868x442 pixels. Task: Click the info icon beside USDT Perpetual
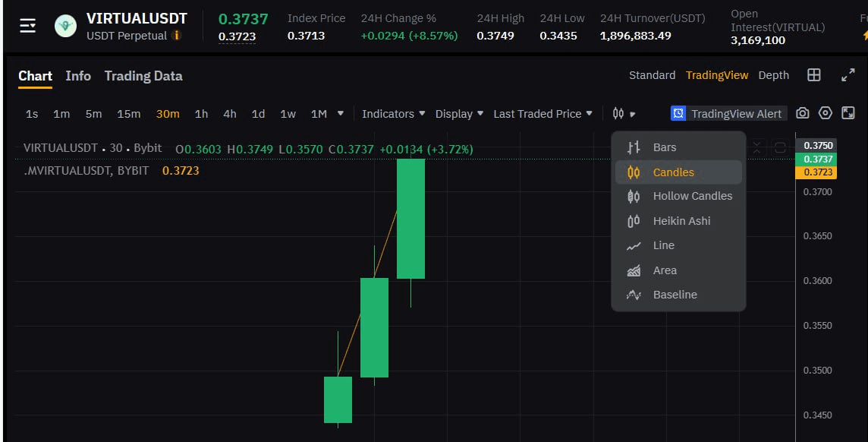pos(177,36)
